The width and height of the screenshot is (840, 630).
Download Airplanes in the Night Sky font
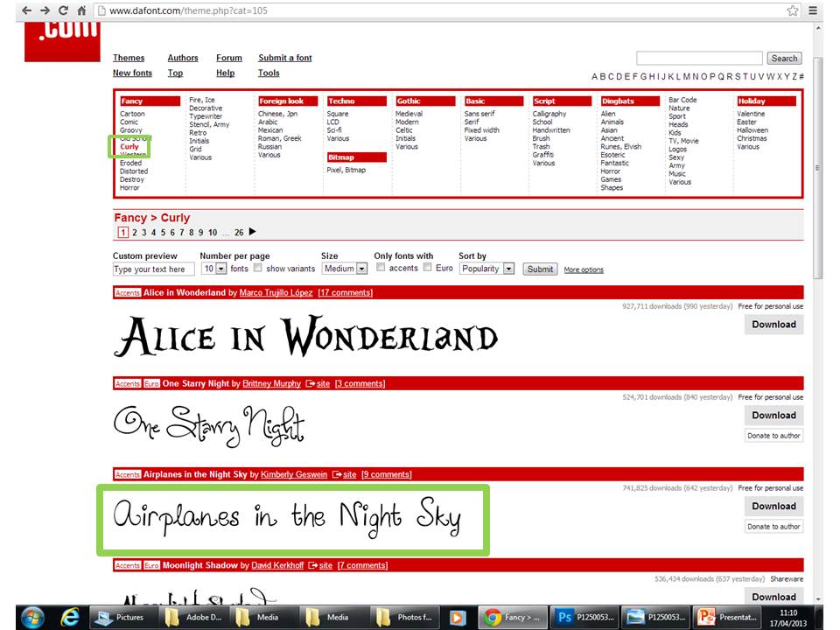[774, 507]
